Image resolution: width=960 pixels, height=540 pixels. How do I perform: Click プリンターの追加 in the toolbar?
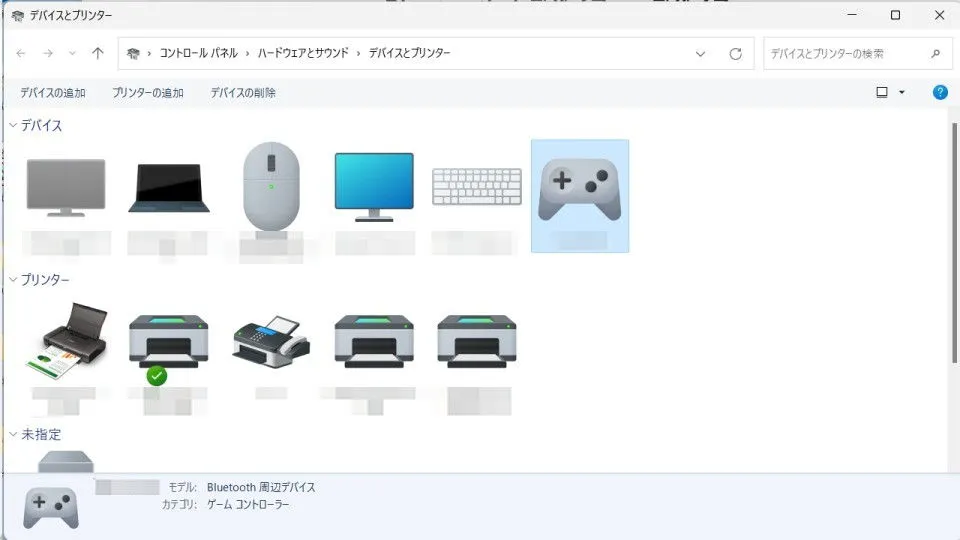click(148, 92)
